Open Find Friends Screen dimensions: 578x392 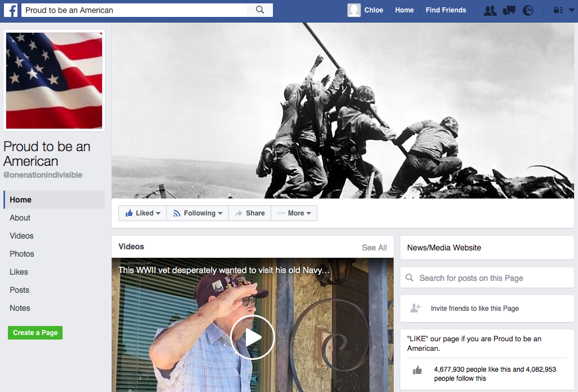445,10
